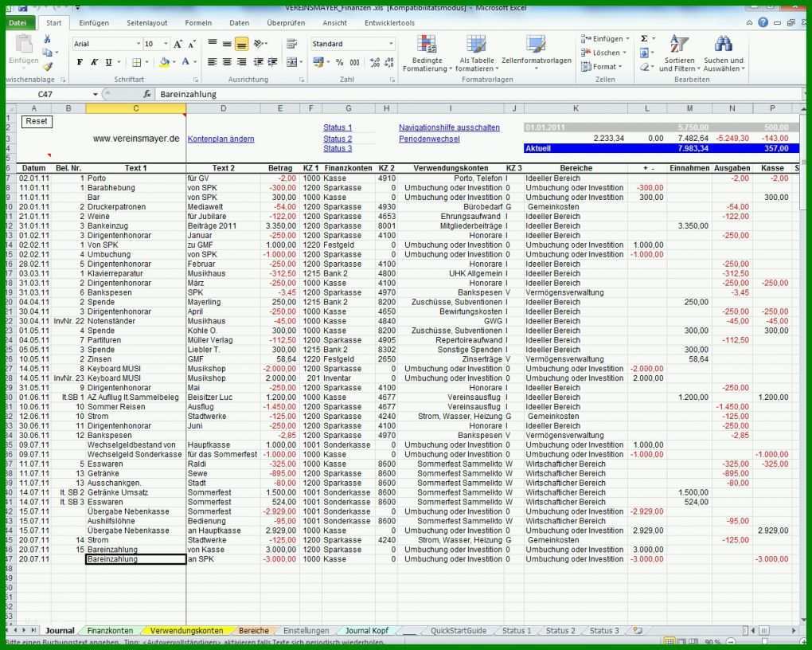The width and height of the screenshot is (812, 650).
Task: Open the Format cells dropdown
Action: click(601, 67)
